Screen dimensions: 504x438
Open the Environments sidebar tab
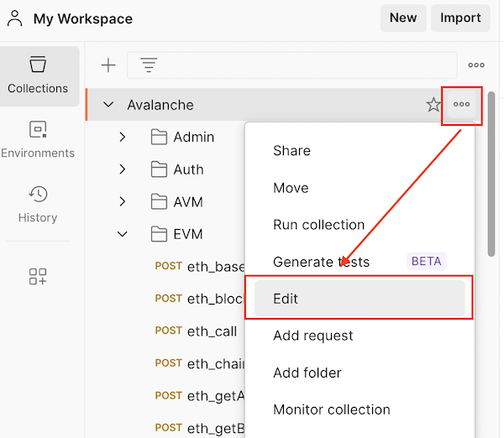(38, 139)
